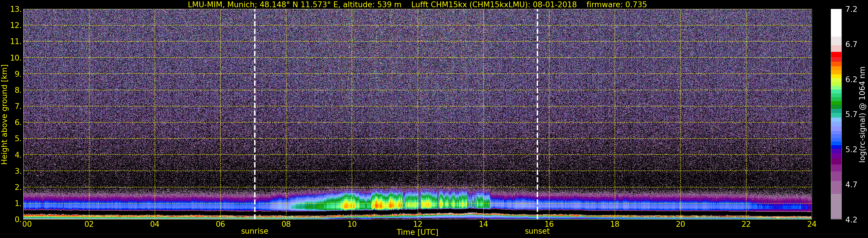Click the white dashed sunrise marker line
Viewport: 868px width, 238px height.
254,114
